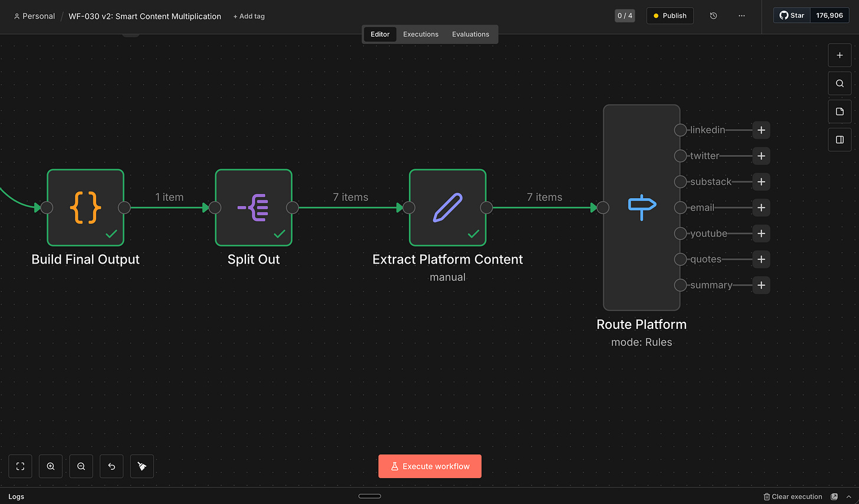Open workflow version history

tap(713, 16)
